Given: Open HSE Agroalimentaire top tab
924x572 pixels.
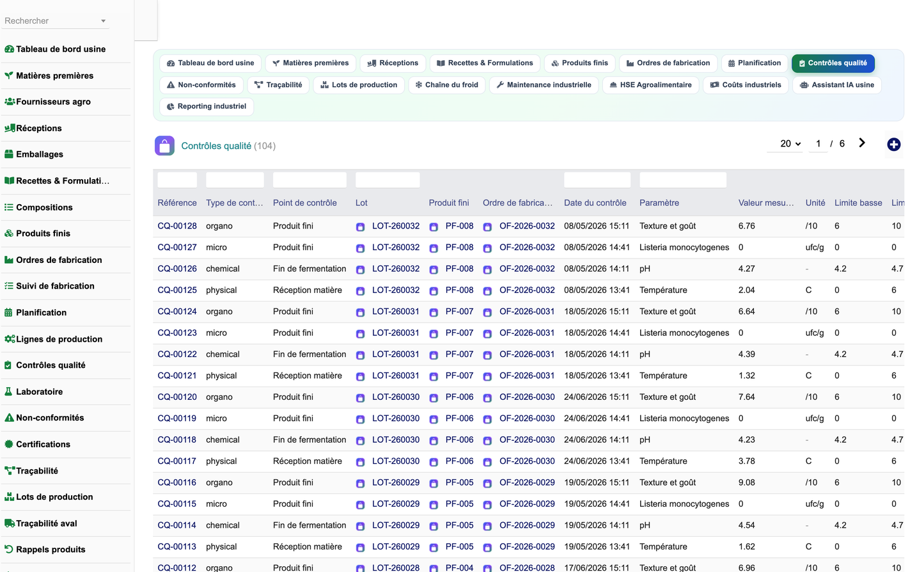Looking at the screenshot, I should pyautogui.click(x=651, y=85).
